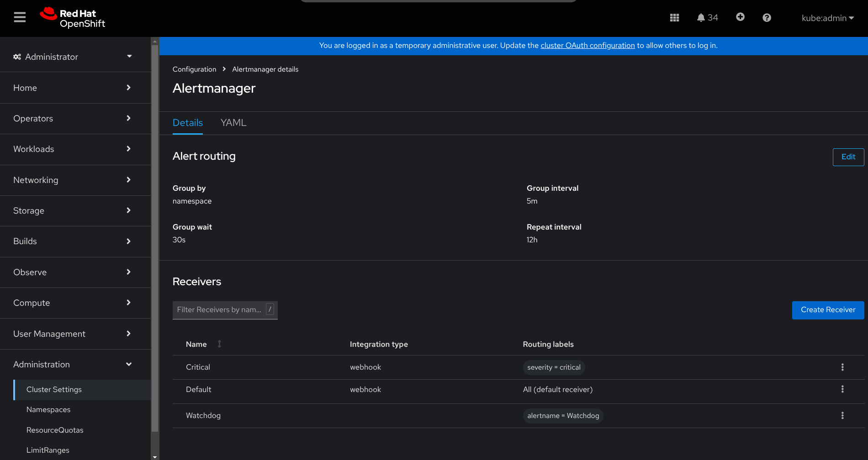Open kebab menu for Watchdog receiver
868x460 pixels.
click(x=842, y=416)
